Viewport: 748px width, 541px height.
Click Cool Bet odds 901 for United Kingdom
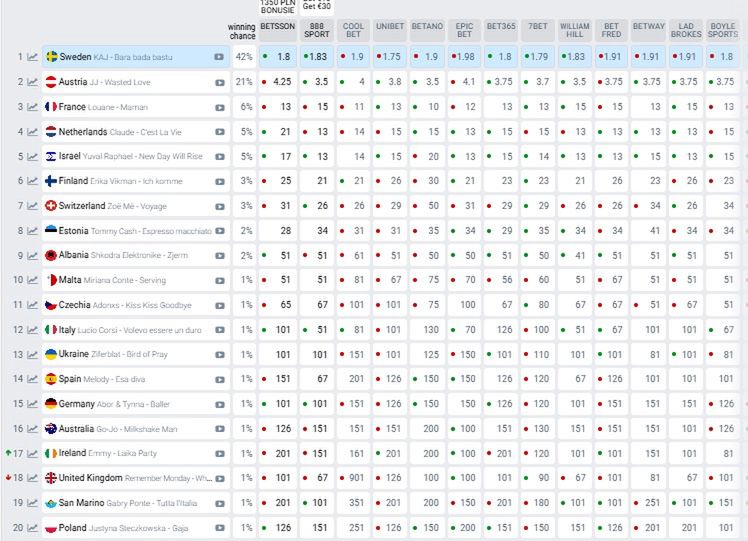(x=353, y=478)
